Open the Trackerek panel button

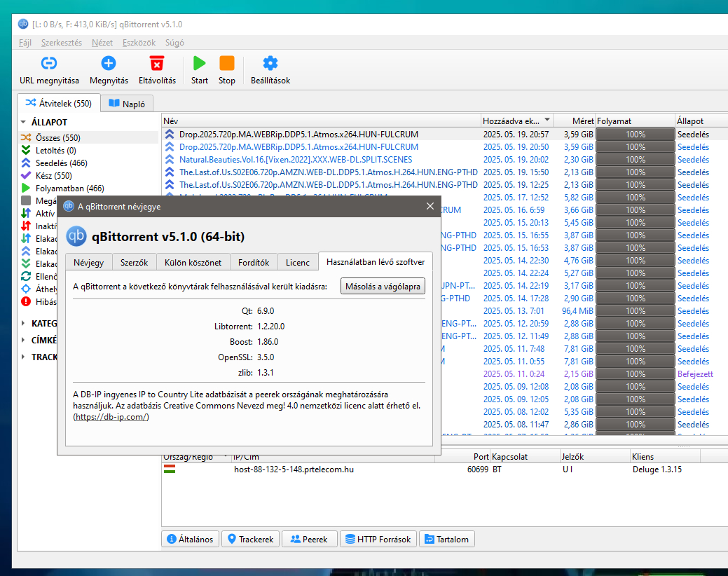click(251, 539)
